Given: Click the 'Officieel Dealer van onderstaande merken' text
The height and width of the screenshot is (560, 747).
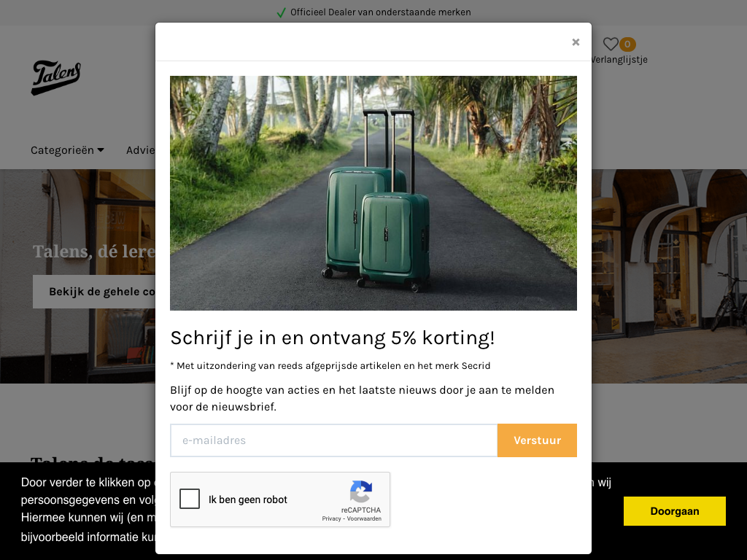Looking at the screenshot, I should 381,12.
